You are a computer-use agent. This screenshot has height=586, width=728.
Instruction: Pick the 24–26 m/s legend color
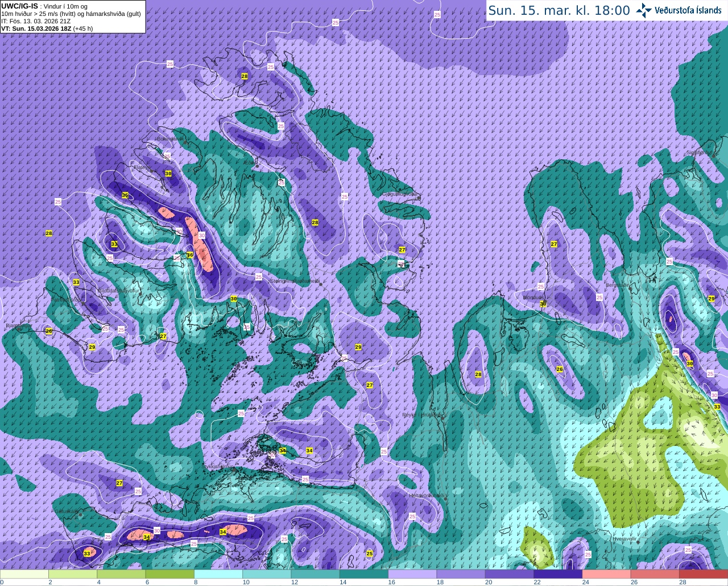click(607, 574)
